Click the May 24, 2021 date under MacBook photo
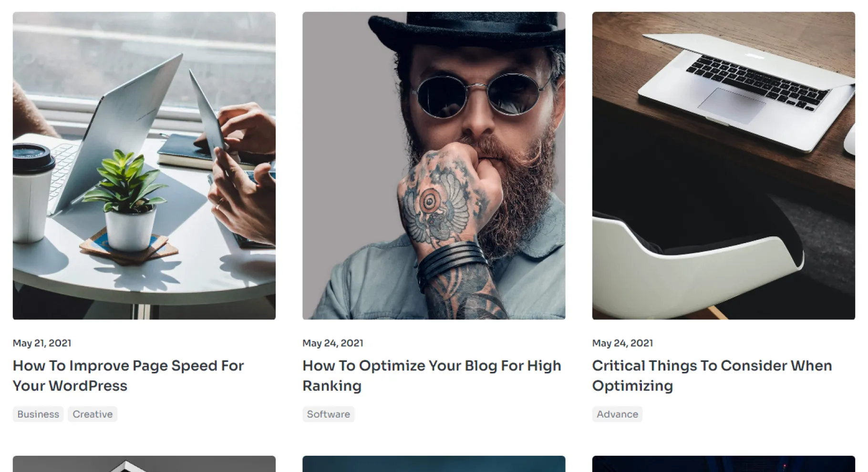Image resolution: width=868 pixels, height=472 pixels. pos(622,343)
